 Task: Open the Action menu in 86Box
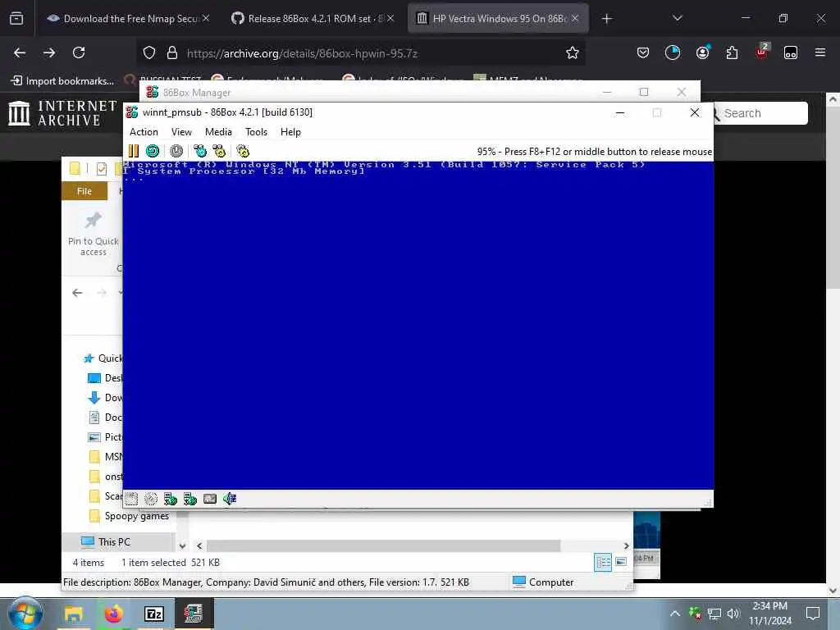(x=144, y=132)
